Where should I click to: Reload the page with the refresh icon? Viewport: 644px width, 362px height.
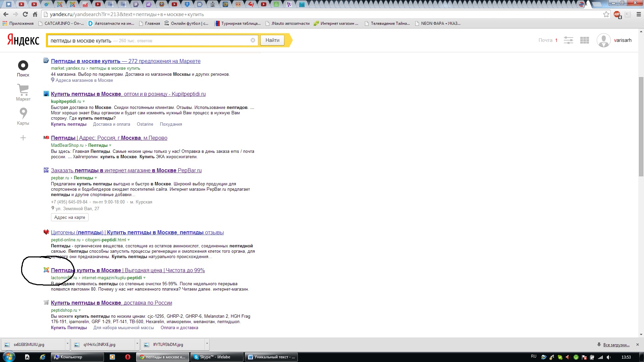25,14
